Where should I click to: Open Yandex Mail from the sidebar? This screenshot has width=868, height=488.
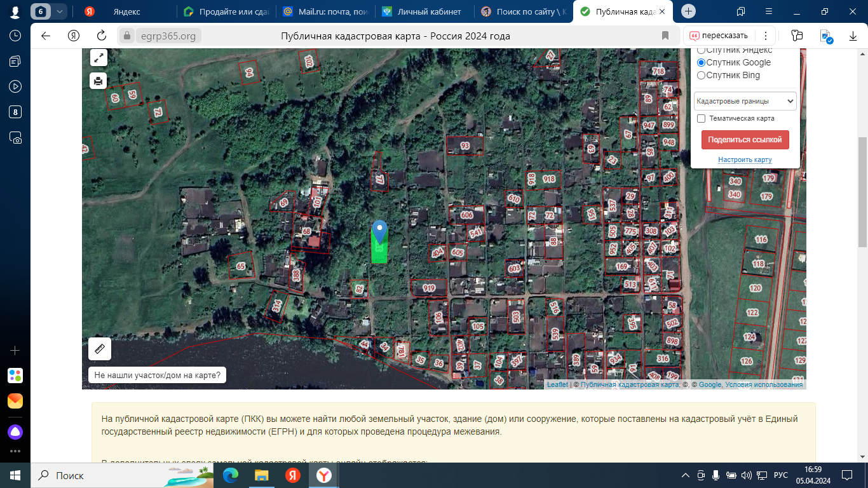(x=15, y=401)
